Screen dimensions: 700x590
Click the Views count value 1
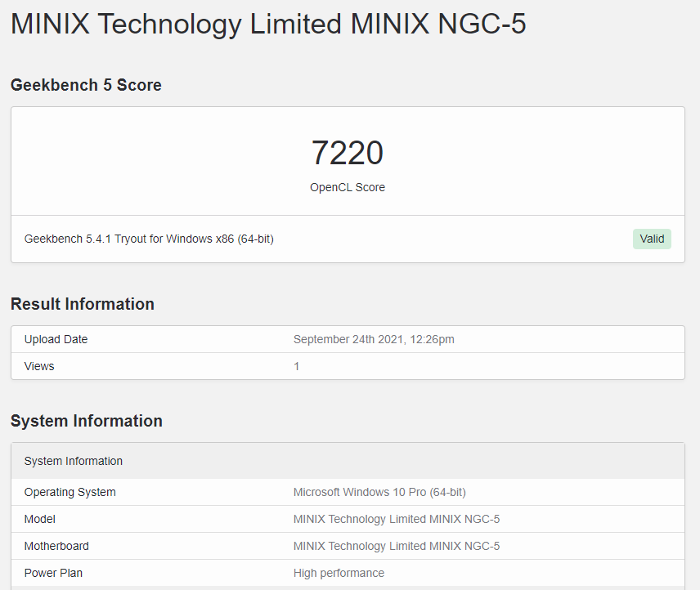point(296,367)
